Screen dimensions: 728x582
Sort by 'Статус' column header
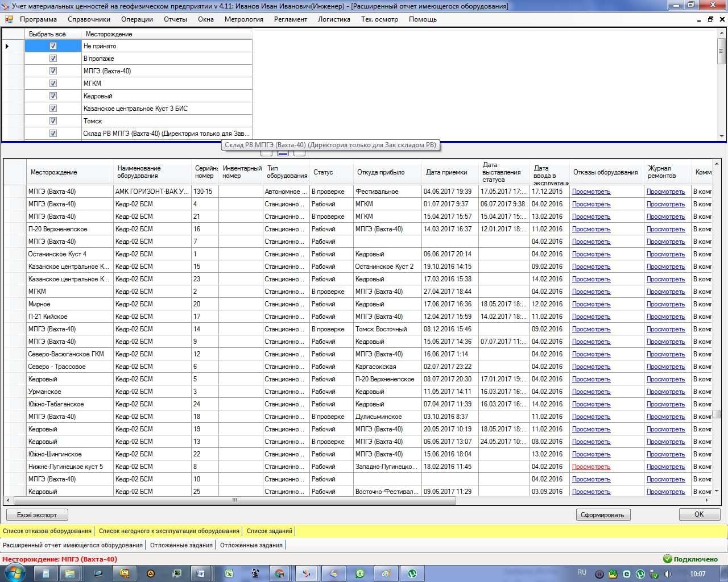pyautogui.click(x=330, y=172)
